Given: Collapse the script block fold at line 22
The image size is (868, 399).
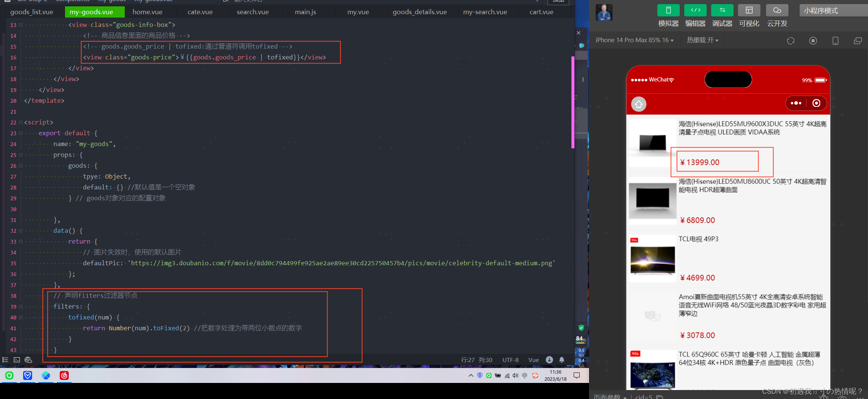Looking at the screenshot, I should 21,123.
